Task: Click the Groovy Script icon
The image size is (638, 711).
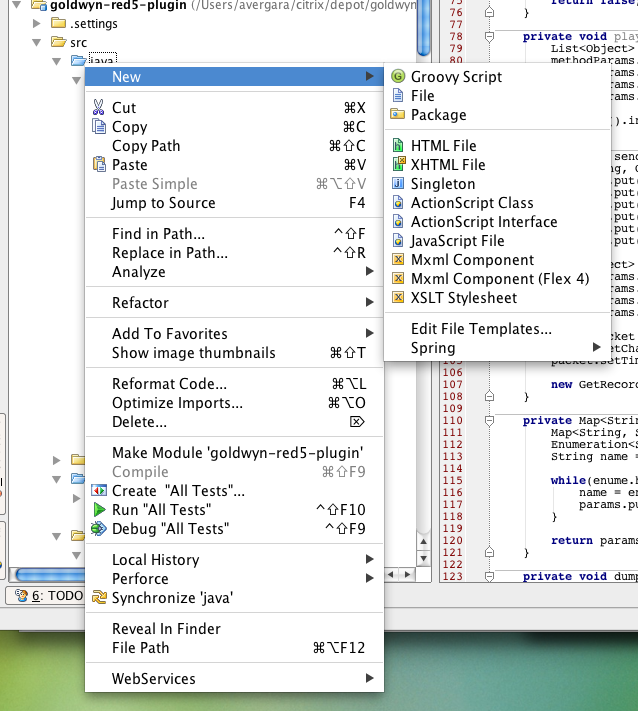Action: tap(398, 76)
